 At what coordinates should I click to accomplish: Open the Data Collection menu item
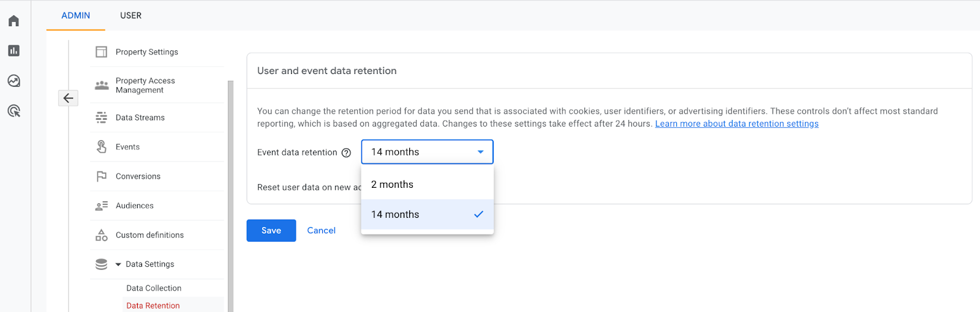pos(154,288)
